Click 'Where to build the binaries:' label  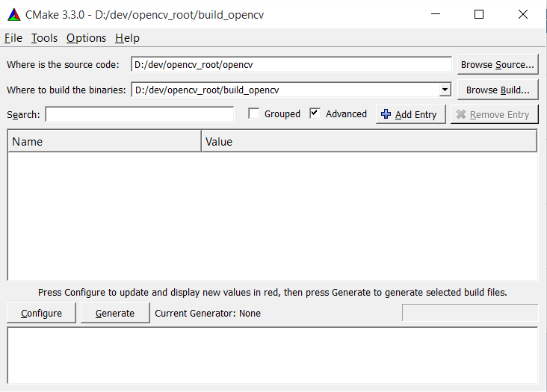point(67,90)
